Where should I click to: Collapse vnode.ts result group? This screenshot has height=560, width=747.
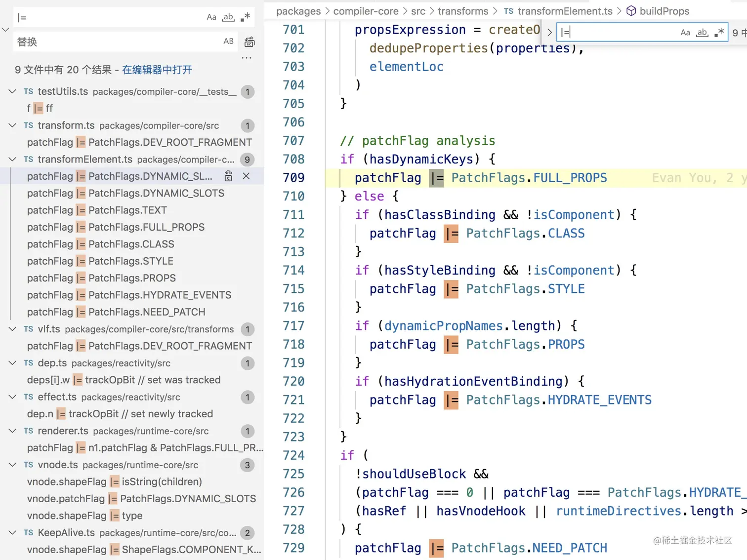click(12, 465)
